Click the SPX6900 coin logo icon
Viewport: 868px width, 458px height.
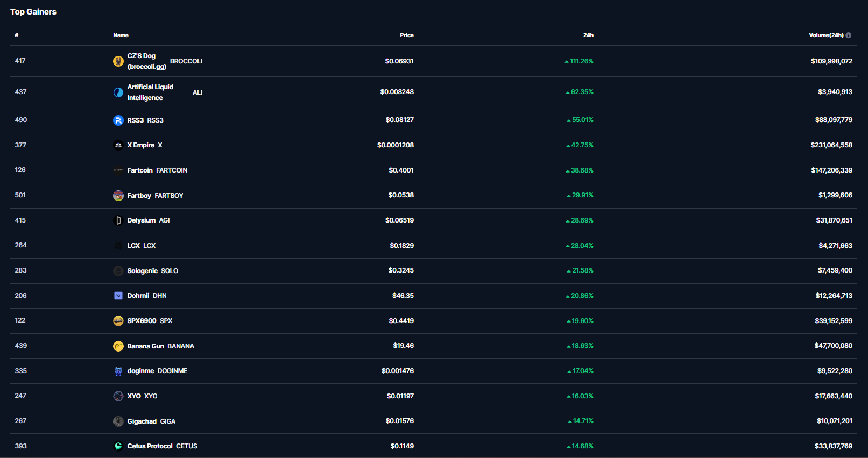coord(118,321)
